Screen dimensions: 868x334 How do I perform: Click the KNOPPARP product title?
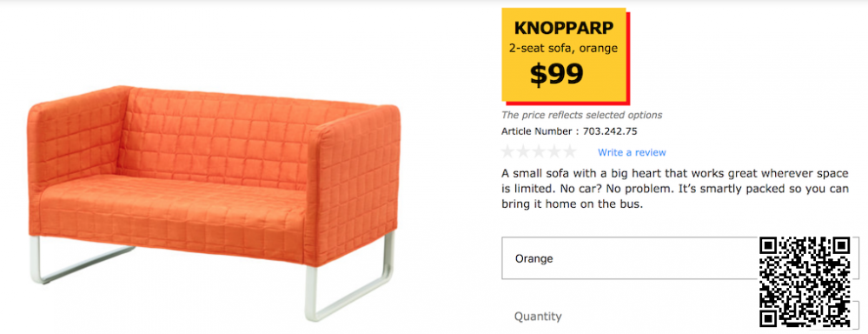[564, 28]
